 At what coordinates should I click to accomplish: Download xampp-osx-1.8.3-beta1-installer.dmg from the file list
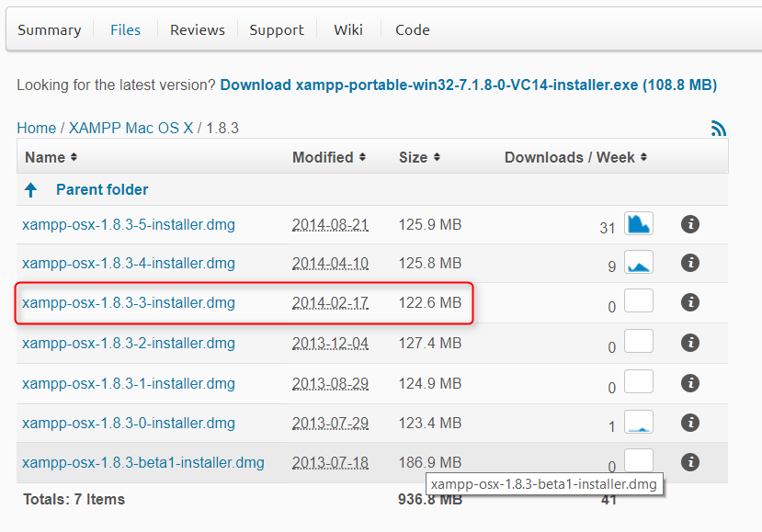pyautogui.click(x=142, y=462)
